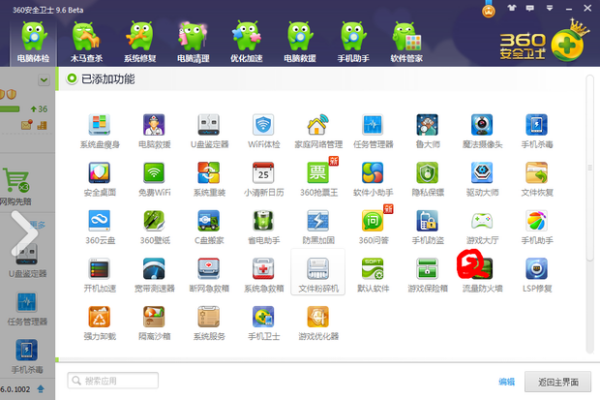
Task: Open 手机杀毒 in the function grid
Action: pyautogui.click(x=536, y=131)
